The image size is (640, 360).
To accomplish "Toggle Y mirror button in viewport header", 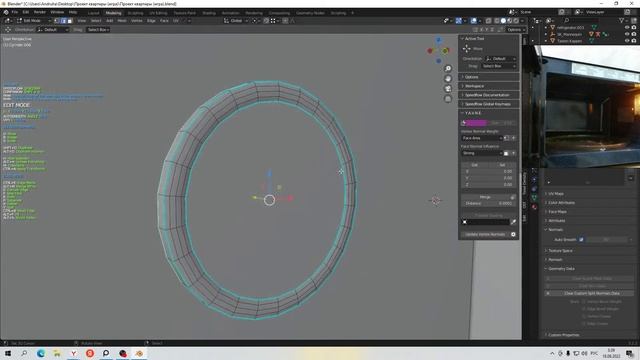I will coord(487,30).
